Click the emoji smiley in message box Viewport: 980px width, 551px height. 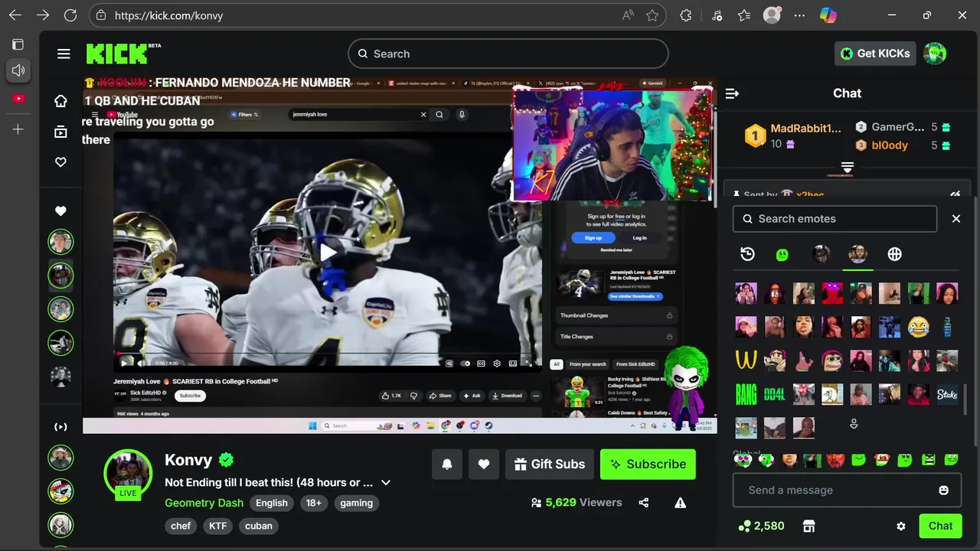pos(944,490)
